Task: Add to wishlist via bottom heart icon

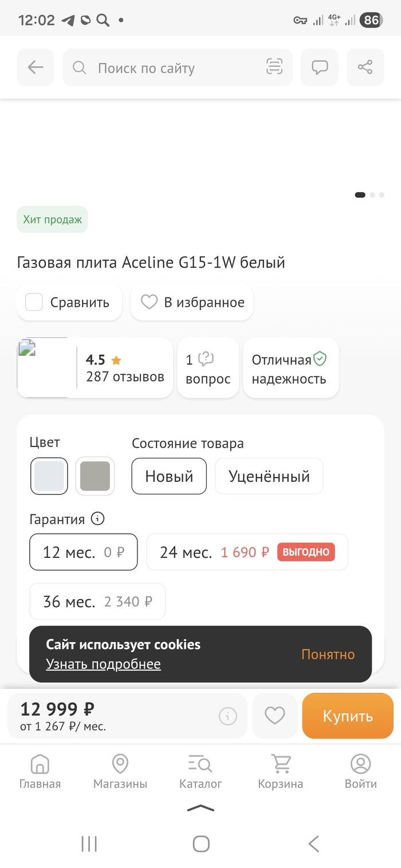Action: (274, 716)
